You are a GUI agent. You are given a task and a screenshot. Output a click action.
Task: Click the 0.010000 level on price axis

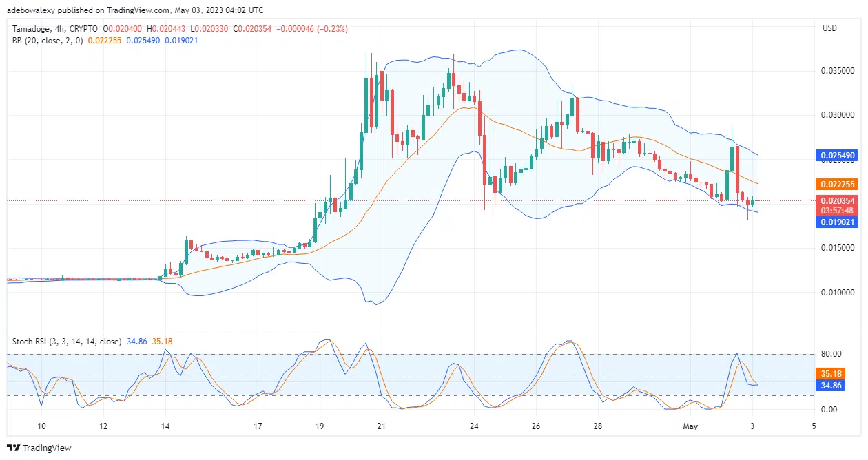pyautogui.click(x=838, y=293)
